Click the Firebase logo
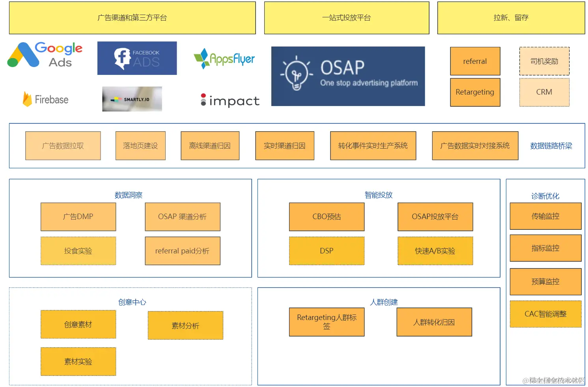This screenshot has height=387, width=588. [45, 99]
